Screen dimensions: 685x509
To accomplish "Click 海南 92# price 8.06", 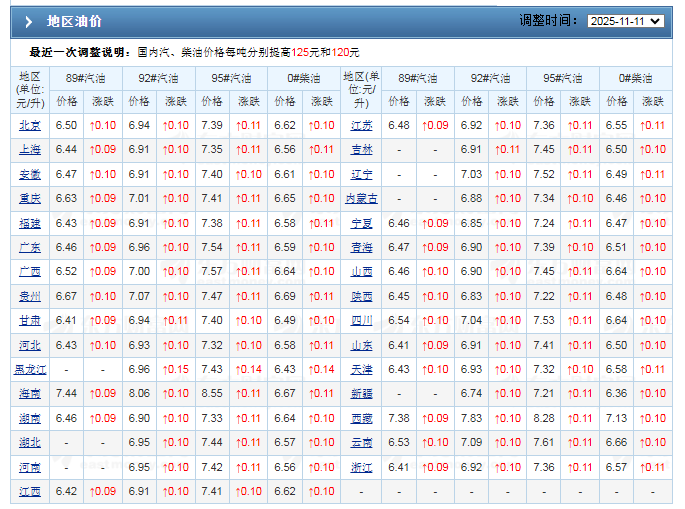I will (139, 393).
